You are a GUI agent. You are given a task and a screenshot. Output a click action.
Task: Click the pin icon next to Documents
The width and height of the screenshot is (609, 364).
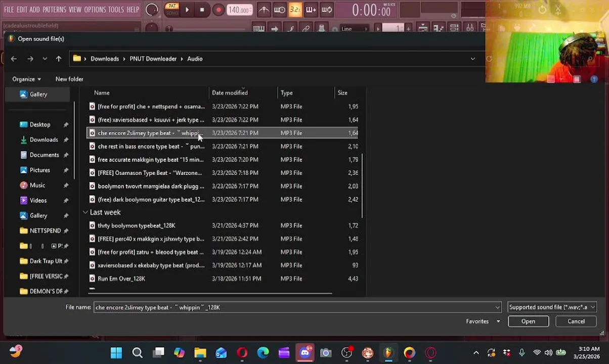pos(66,155)
